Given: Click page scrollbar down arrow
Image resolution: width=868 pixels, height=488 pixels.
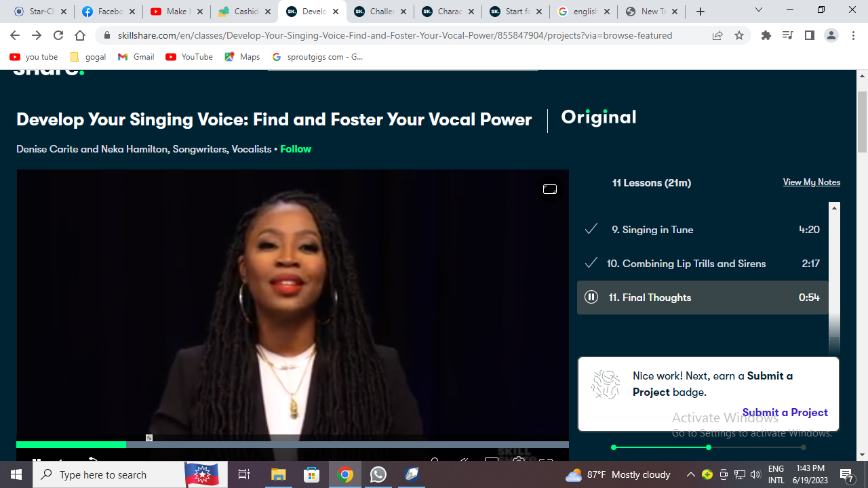Looking at the screenshot, I should tap(862, 455).
